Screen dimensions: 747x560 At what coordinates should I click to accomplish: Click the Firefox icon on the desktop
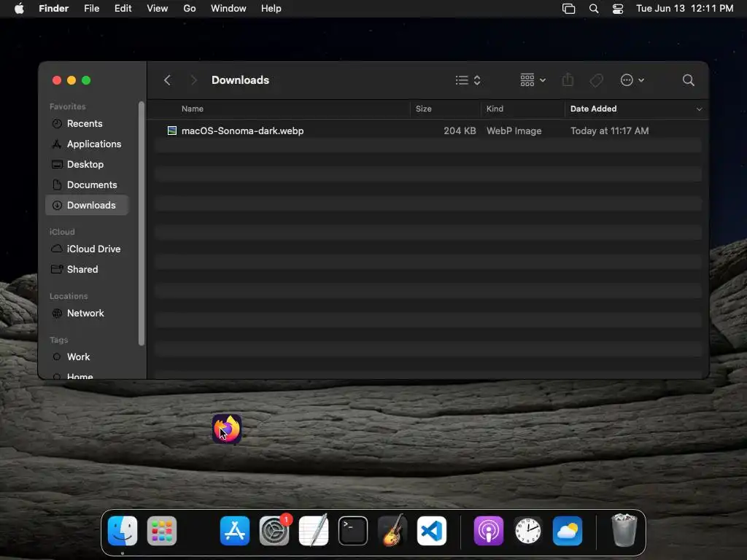coord(227,429)
